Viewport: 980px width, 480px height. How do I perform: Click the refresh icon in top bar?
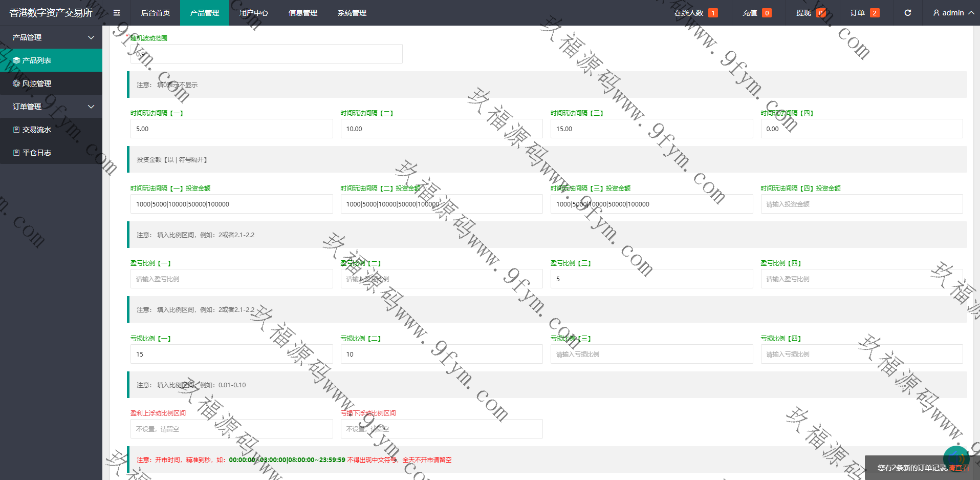click(x=907, y=13)
